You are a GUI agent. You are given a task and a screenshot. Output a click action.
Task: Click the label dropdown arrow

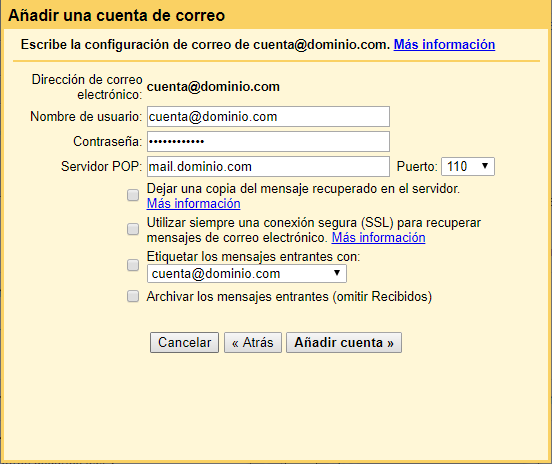coord(337,273)
